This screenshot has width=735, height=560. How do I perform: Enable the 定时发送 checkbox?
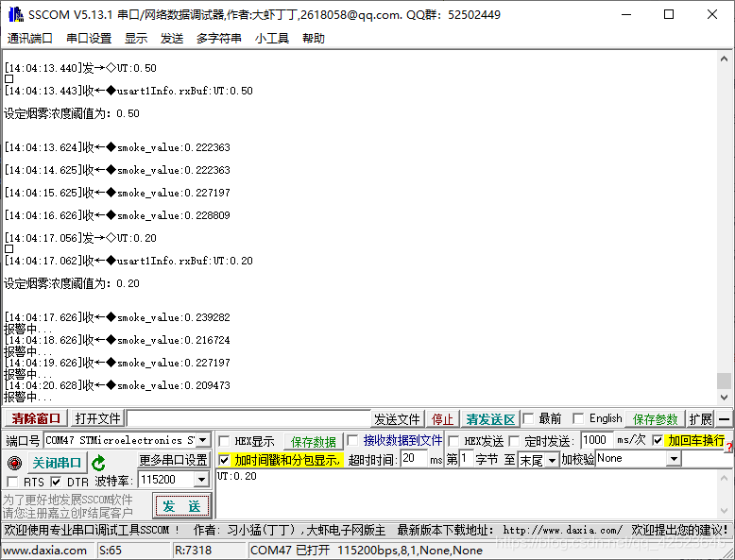click(x=514, y=441)
